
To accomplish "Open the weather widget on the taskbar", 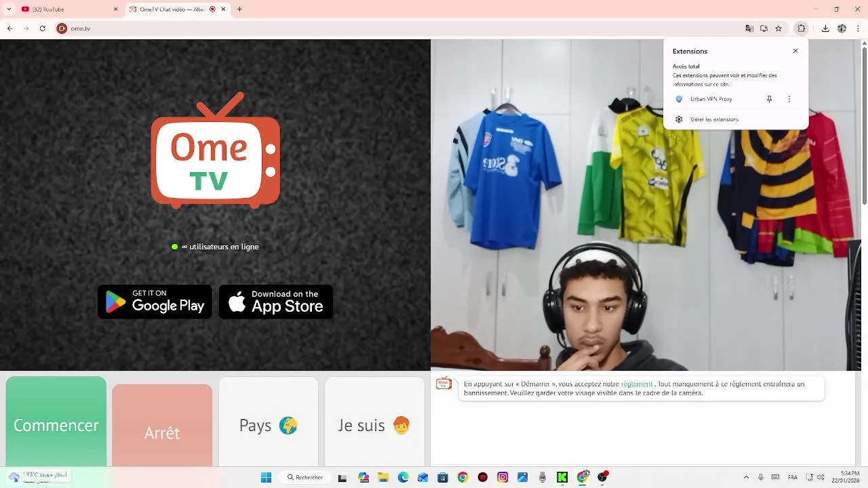I will tap(37, 477).
